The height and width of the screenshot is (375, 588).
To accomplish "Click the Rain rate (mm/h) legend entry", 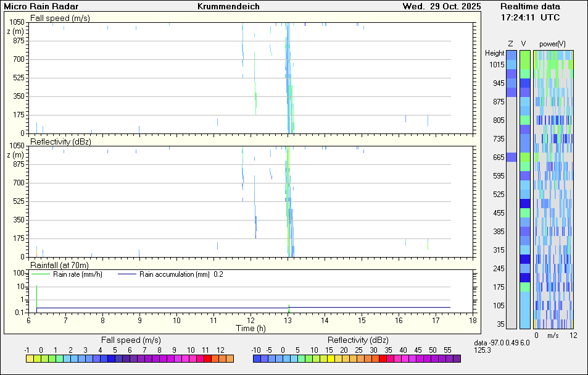I will pos(77,274).
